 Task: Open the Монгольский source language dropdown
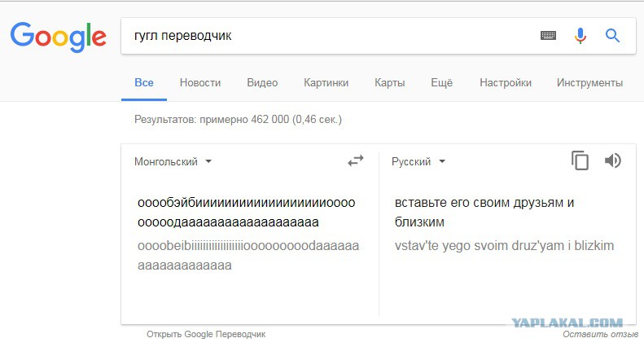[173, 161]
